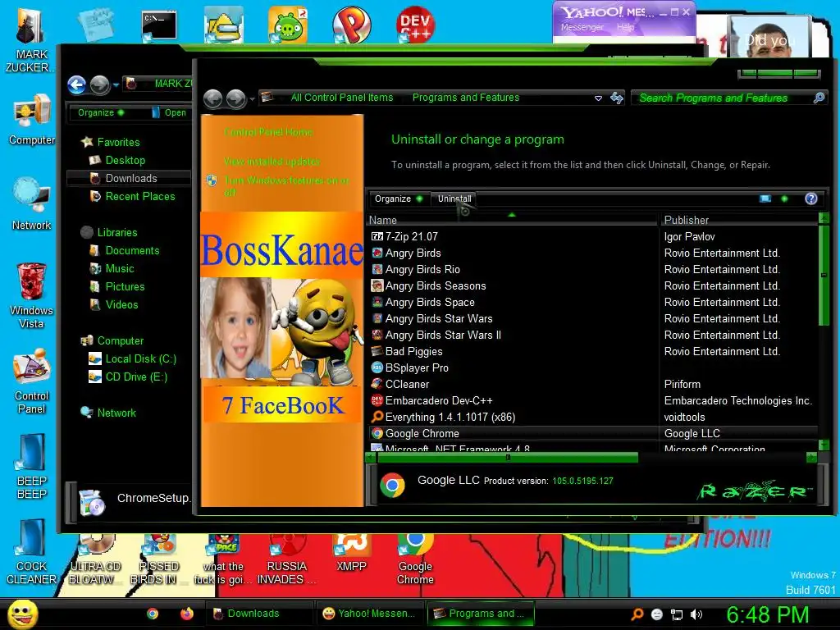The width and height of the screenshot is (840, 630).
Task: Open MARK ZUCKER desktop icon
Action: pos(30,40)
